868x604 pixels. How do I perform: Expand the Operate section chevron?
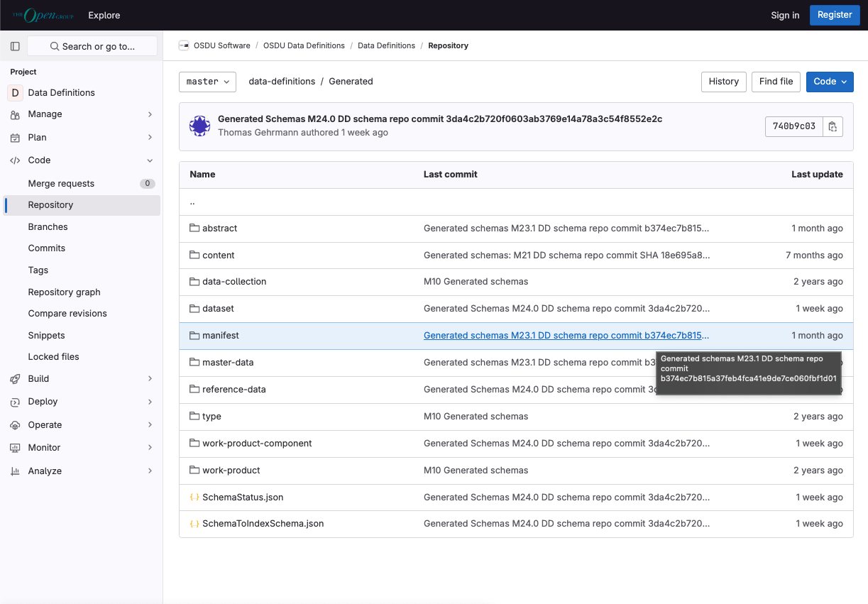click(x=150, y=425)
